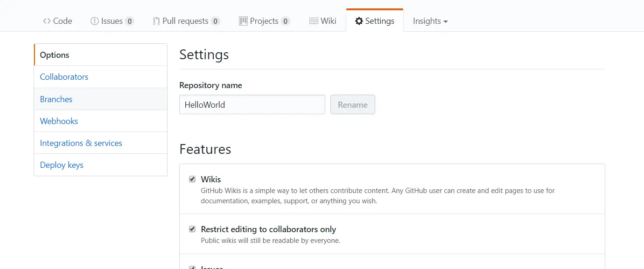Screen dimensions: 644x269
Task: Click the Issues count badge
Action: pyautogui.click(x=129, y=21)
